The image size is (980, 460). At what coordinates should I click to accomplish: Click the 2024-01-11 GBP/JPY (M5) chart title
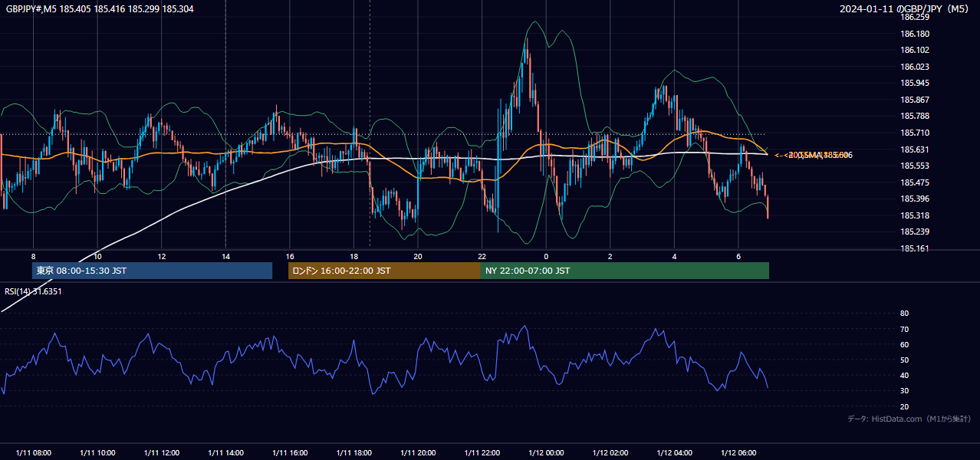pos(906,8)
